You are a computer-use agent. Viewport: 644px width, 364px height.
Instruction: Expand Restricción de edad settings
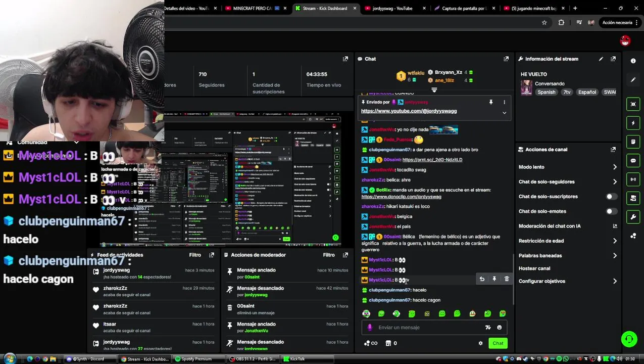coord(615,241)
